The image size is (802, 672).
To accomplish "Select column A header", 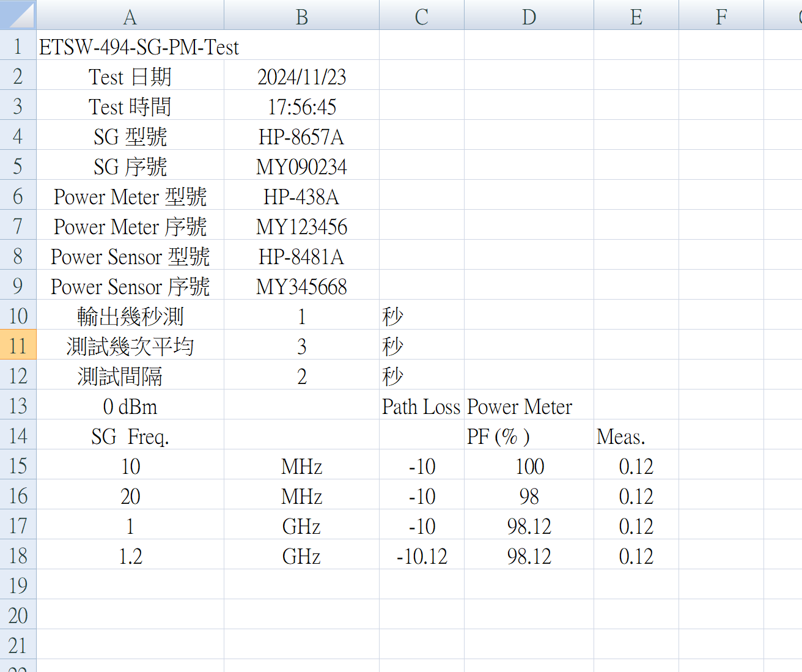I will [130, 17].
